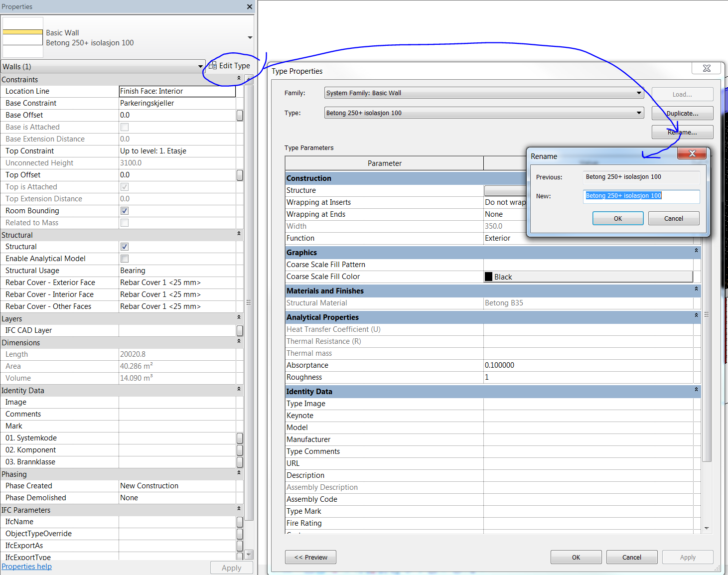Confirm rename with OK
The width and height of the screenshot is (728, 575).
(x=617, y=218)
